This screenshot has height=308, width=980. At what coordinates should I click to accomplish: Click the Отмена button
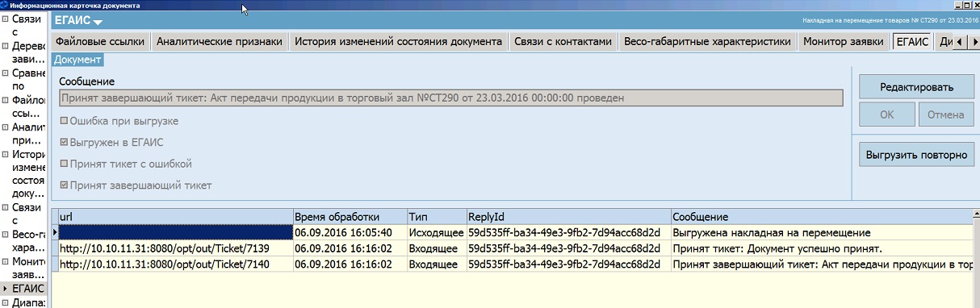pyautogui.click(x=946, y=114)
